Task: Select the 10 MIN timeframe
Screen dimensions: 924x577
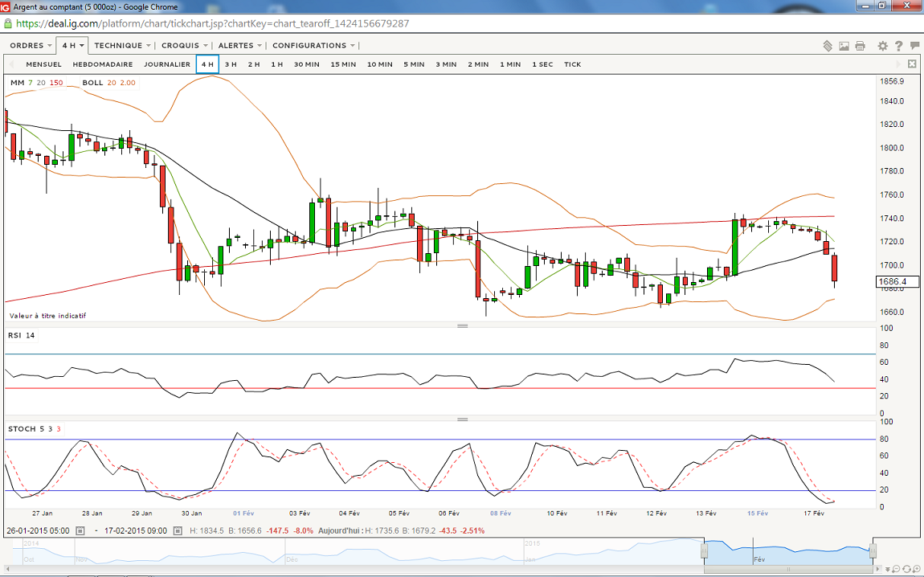Action: [379, 64]
